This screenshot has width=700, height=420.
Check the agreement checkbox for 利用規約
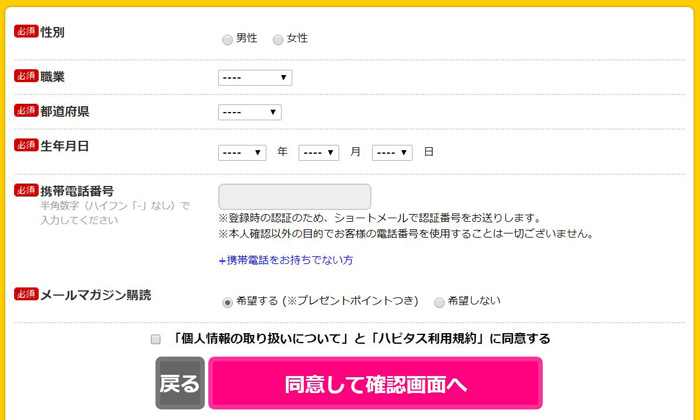(x=155, y=339)
